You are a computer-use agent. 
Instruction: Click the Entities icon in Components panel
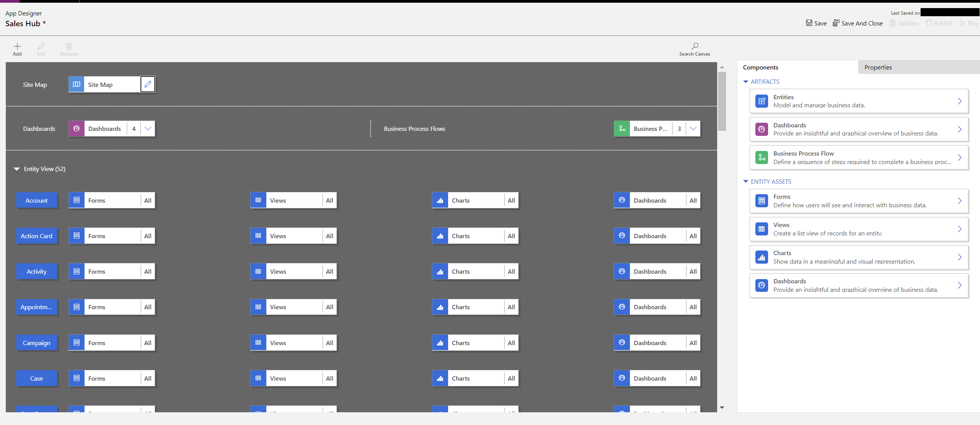(x=761, y=101)
